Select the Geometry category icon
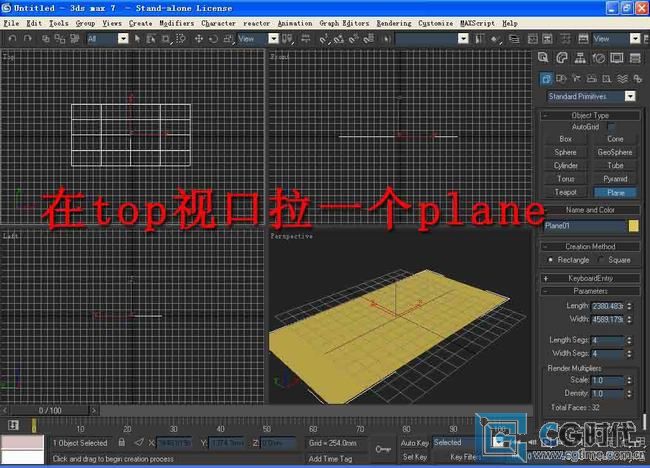Screen dimensions: 650x468 point(546,78)
